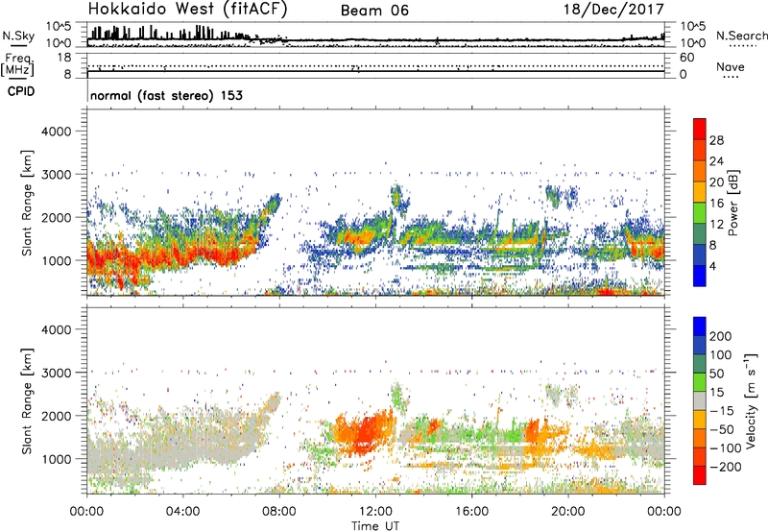
Task: Click the "200" velocity colorbar value
Action: pyautogui.click(x=721, y=336)
